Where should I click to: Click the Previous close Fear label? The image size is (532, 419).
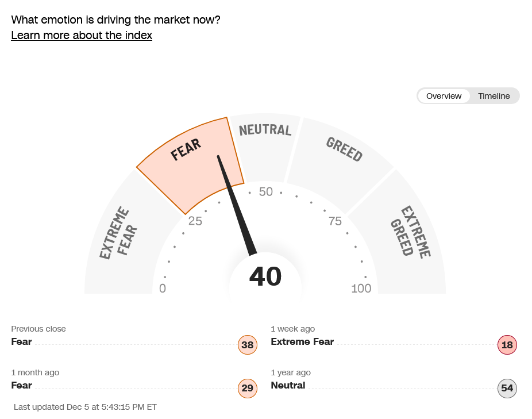21,341
